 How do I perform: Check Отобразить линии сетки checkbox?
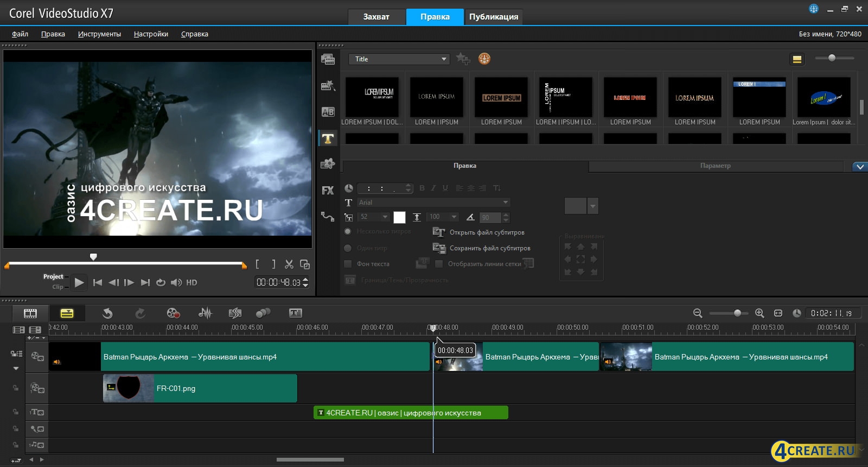pyautogui.click(x=439, y=264)
